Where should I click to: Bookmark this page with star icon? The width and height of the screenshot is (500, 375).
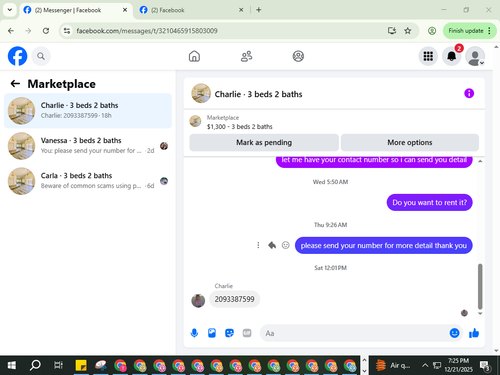(x=408, y=31)
